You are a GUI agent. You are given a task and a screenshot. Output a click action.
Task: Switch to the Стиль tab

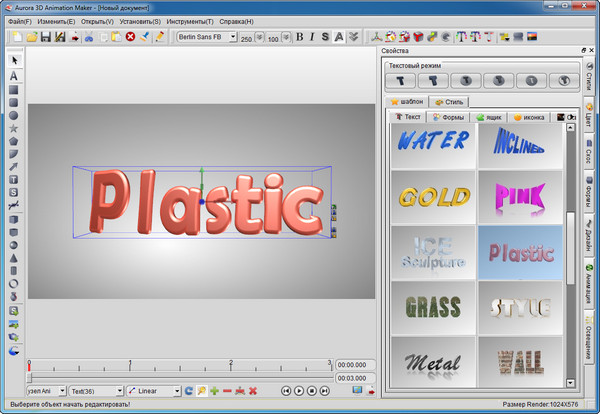(x=450, y=101)
